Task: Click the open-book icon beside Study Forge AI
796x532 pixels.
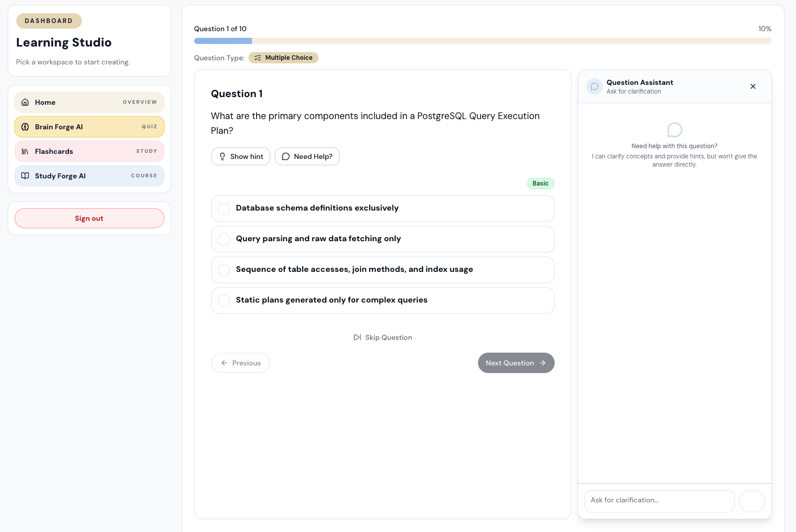Action: pyautogui.click(x=25, y=176)
